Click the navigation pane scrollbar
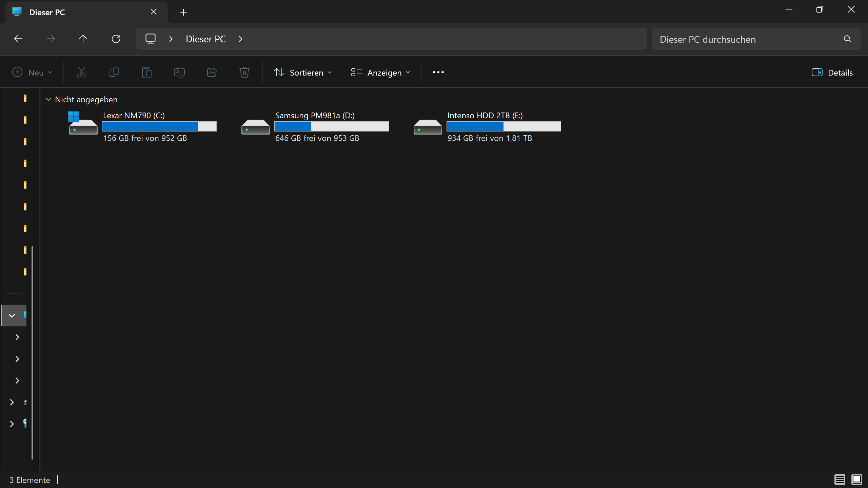The image size is (868, 488). point(32,352)
